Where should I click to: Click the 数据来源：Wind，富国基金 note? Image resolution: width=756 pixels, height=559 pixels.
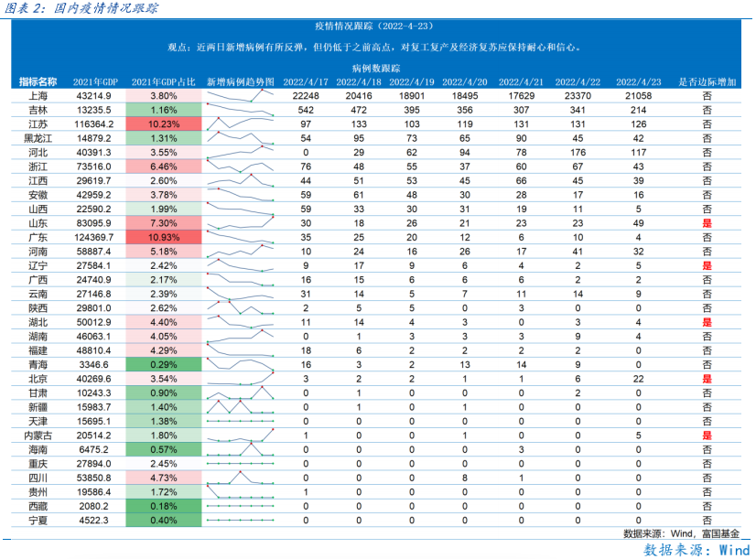point(681,533)
